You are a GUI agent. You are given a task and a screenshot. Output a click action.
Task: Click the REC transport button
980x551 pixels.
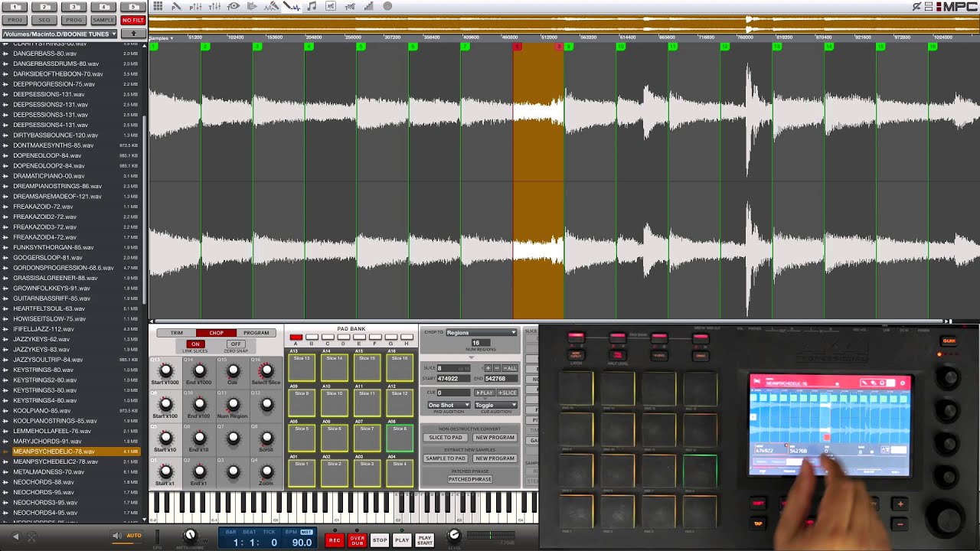coord(335,540)
